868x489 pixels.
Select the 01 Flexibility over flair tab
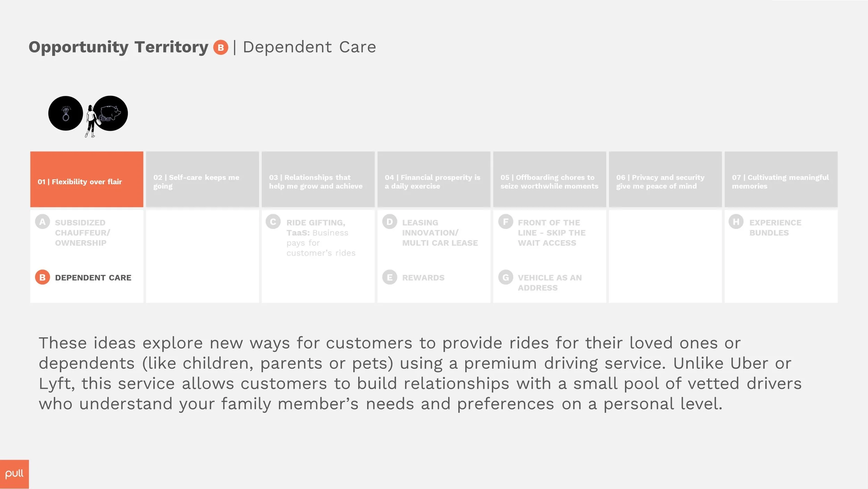pyautogui.click(x=87, y=179)
